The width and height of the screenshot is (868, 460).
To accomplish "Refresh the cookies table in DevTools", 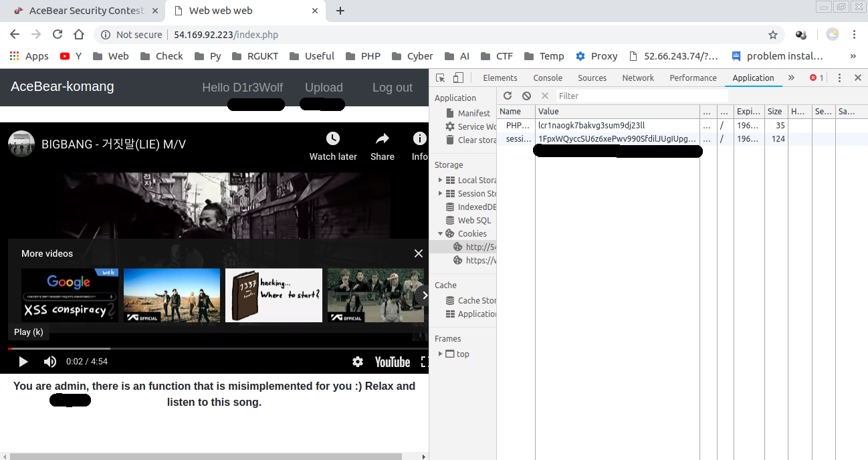I will 508,96.
